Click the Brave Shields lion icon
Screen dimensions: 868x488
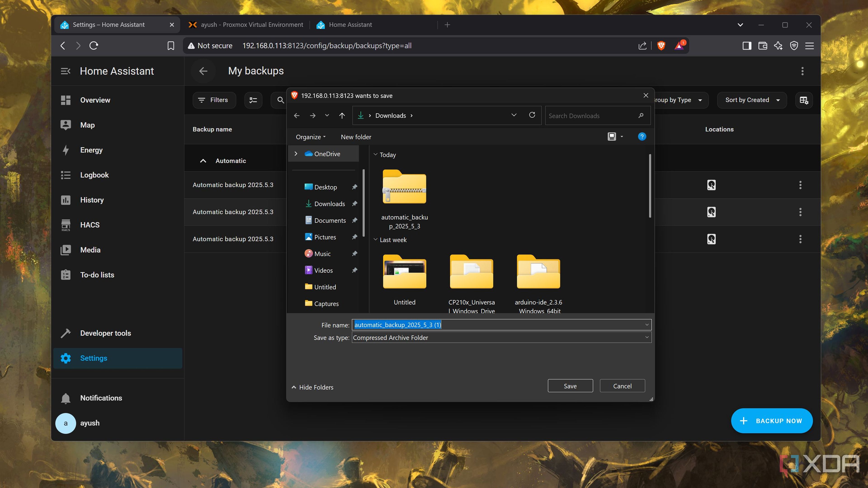click(661, 46)
